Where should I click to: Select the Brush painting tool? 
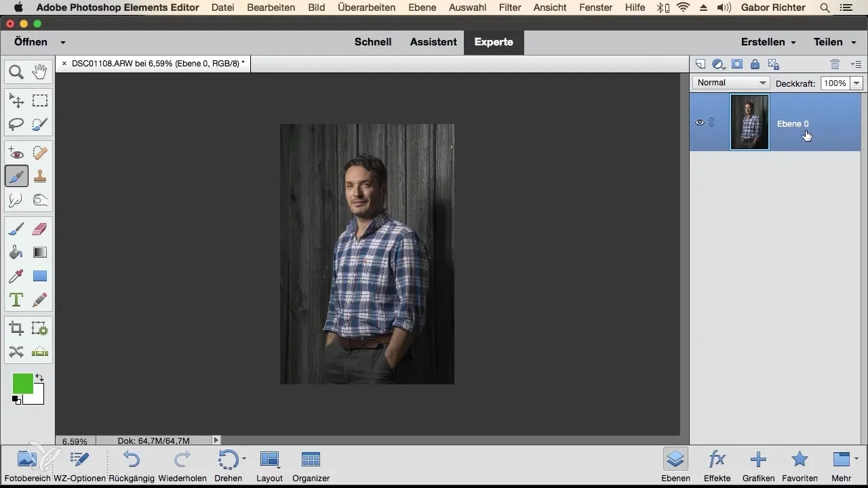click(16, 230)
